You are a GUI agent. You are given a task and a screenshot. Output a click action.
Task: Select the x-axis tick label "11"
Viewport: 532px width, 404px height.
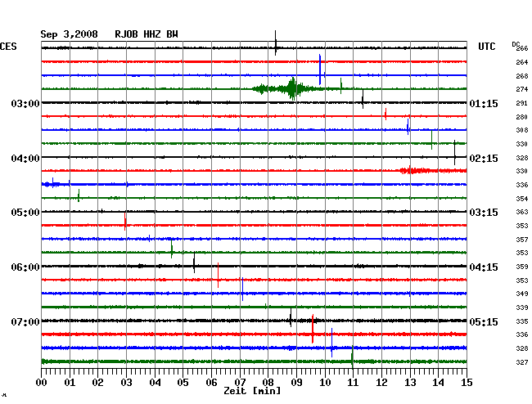coord(353,382)
